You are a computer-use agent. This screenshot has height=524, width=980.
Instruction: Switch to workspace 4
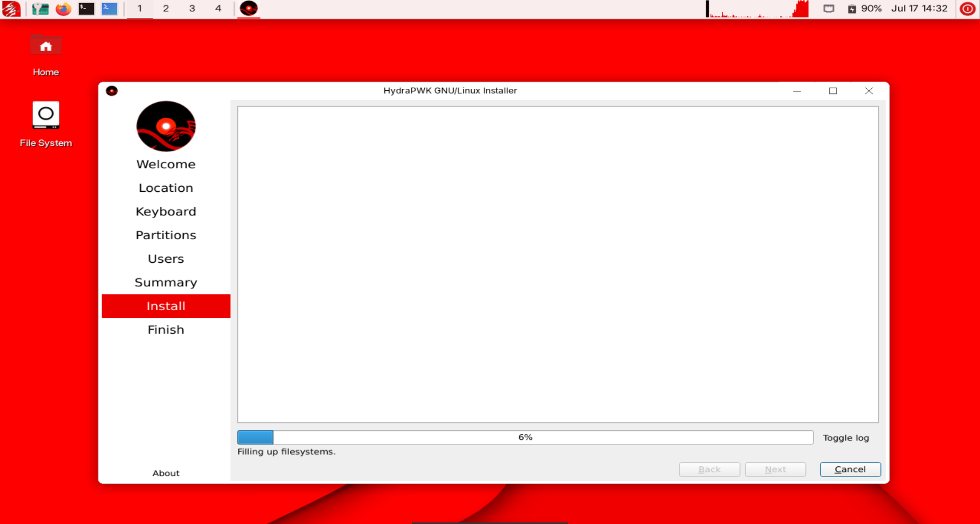click(218, 9)
